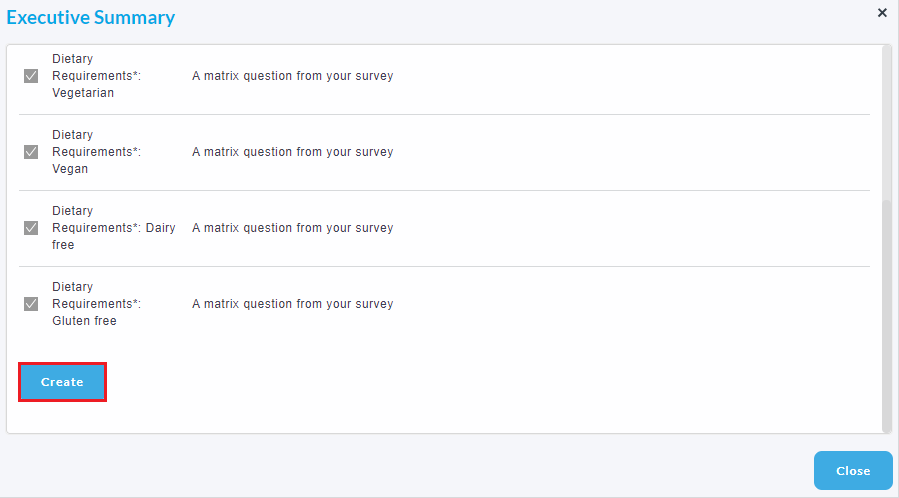The height and width of the screenshot is (498, 899).
Task: Click the matrix question description in Vegetarian row
Action: (292, 76)
